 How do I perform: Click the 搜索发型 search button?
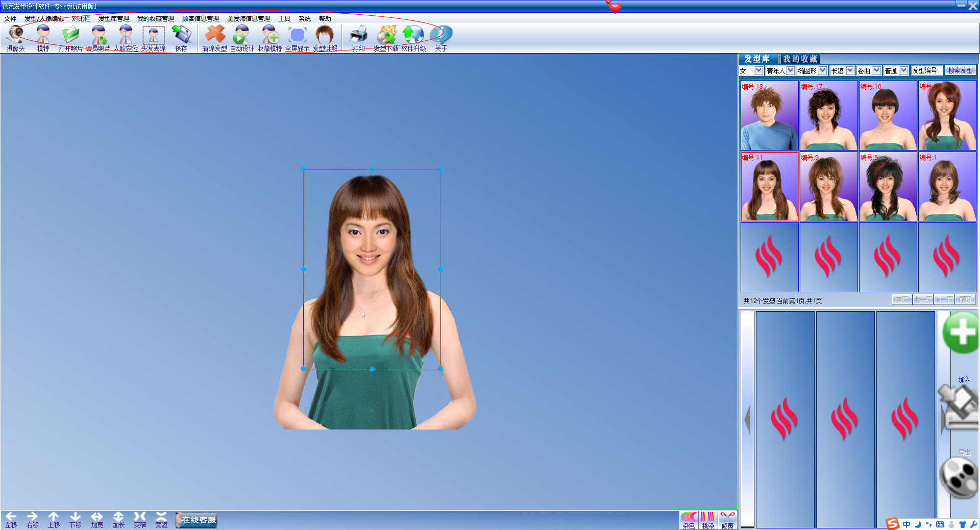point(960,70)
